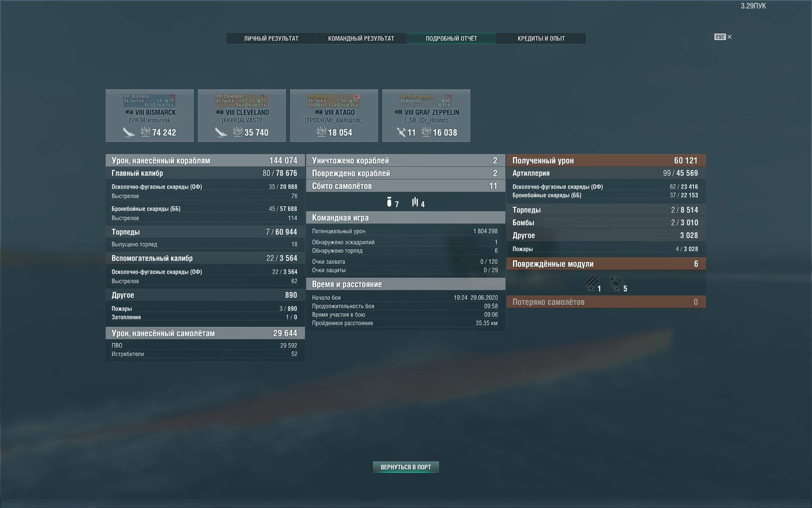The image size is (812, 508).
Task: Click the bomber planes icon showing 7
Action: tap(389, 202)
